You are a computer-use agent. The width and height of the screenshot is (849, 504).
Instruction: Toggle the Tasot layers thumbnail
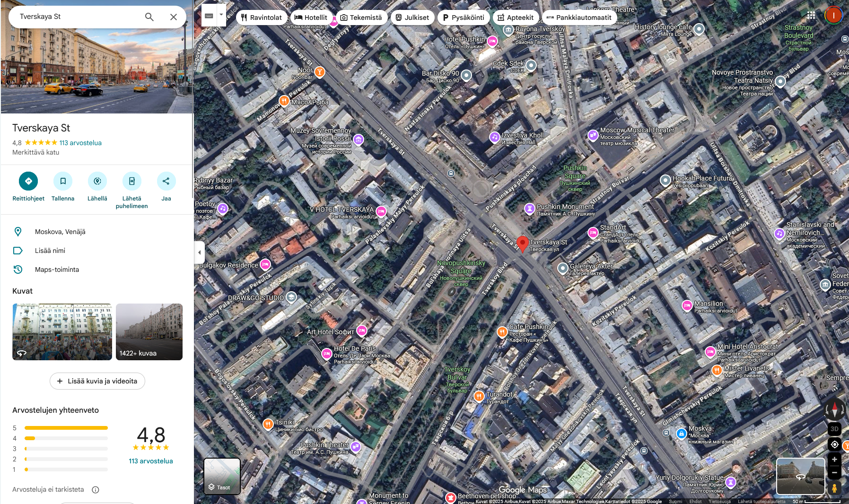(x=222, y=476)
